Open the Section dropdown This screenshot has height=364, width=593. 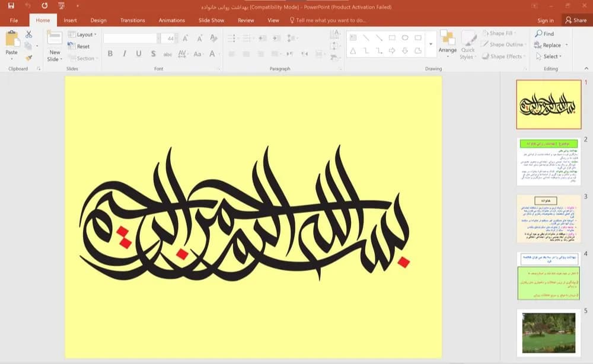point(83,58)
